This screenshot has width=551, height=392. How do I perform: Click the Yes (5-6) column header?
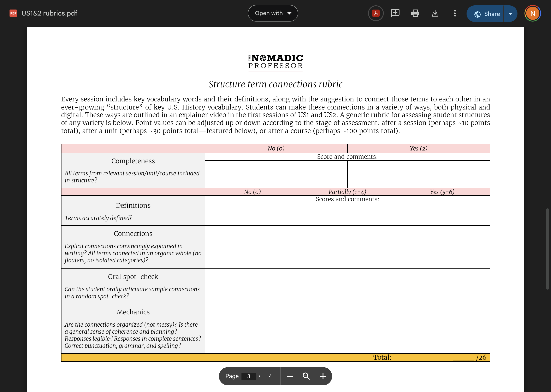[442, 192]
